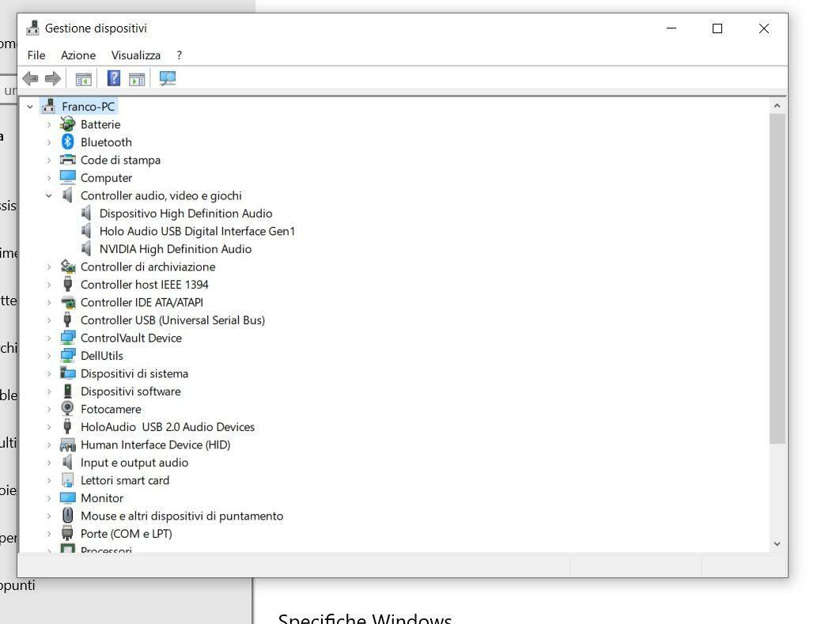Open the File menu
The width and height of the screenshot is (840, 624).
(36, 55)
